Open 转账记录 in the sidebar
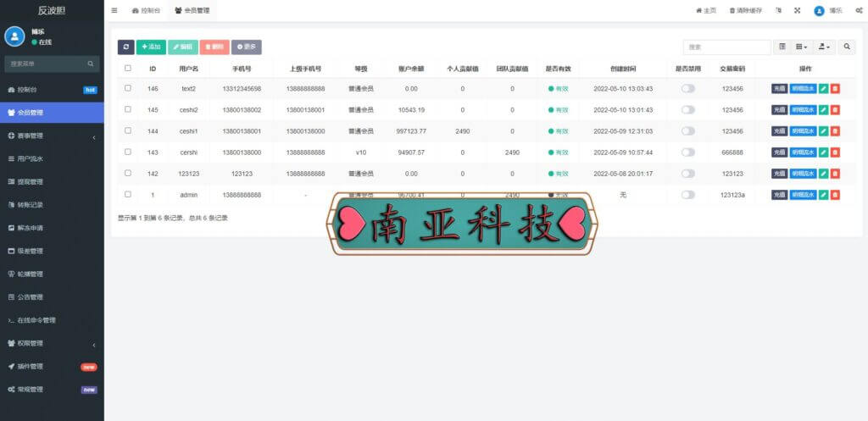Screen dimensions: 868x421 (x=52, y=205)
